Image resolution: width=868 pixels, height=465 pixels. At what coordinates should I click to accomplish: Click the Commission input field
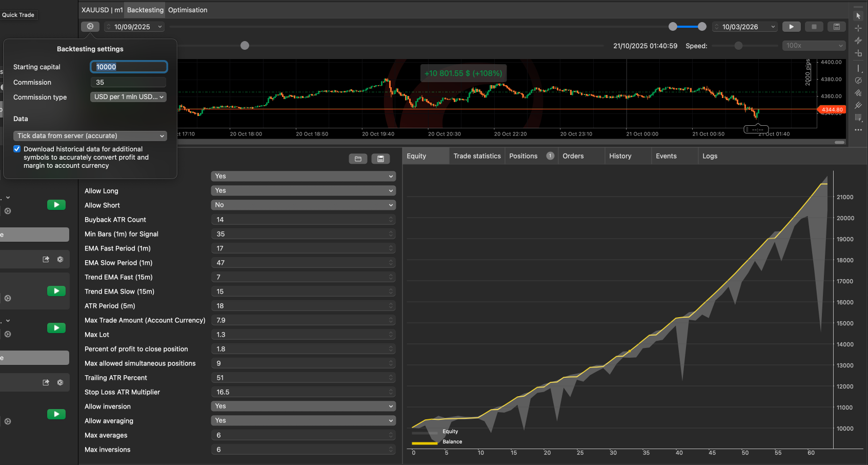(129, 82)
